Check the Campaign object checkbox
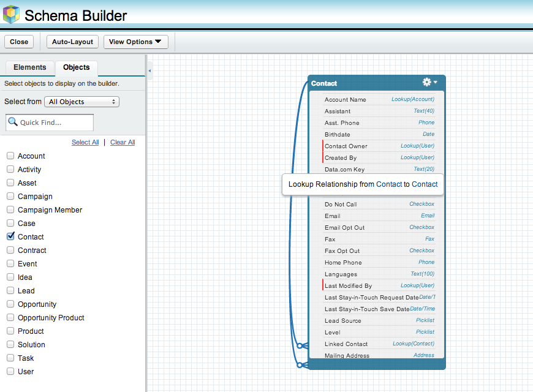 click(x=10, y=196)
